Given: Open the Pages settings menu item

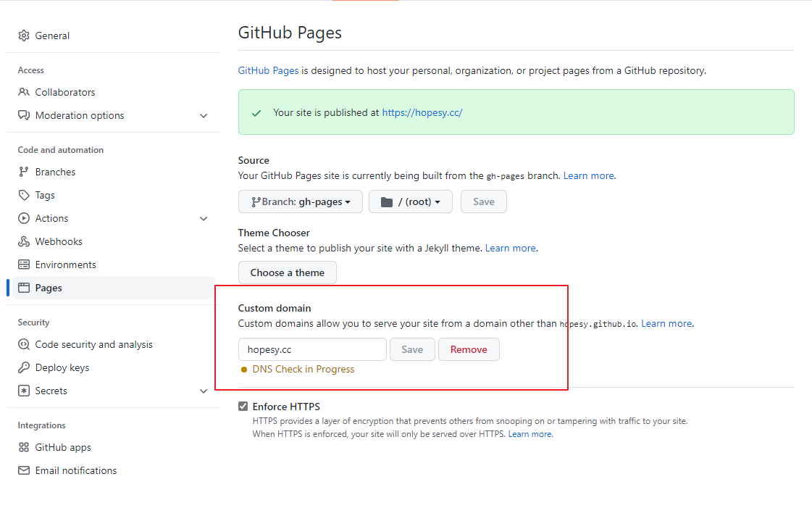Looking at the screenshot, I should [x=49, y=288].
